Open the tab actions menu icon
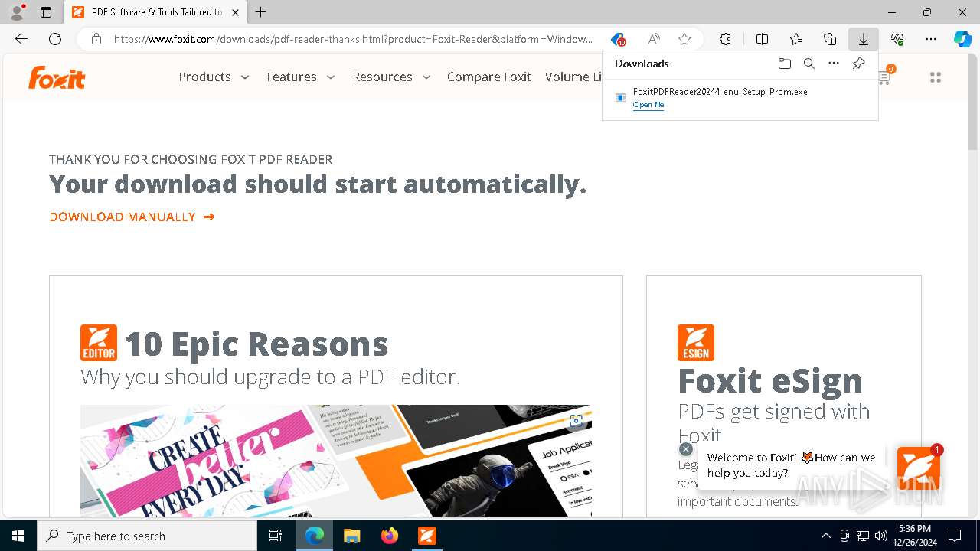This screenshot has height=551, width=980. click(46, 12)
